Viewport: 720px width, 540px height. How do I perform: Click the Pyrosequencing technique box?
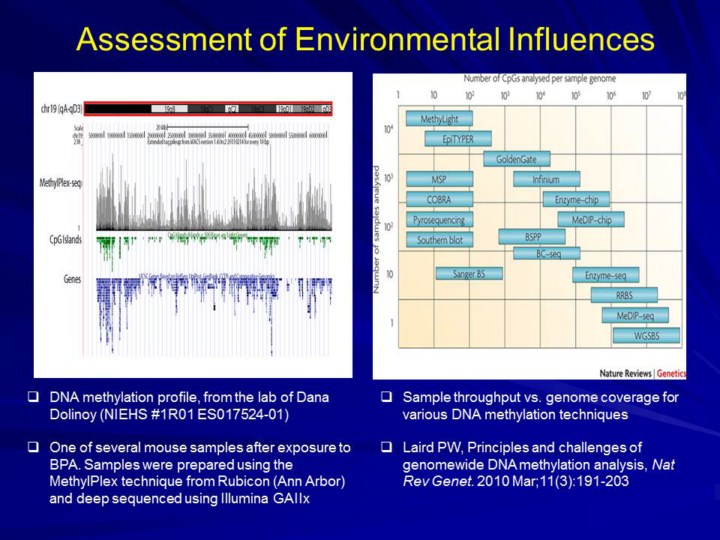click(x=439, y=219)
